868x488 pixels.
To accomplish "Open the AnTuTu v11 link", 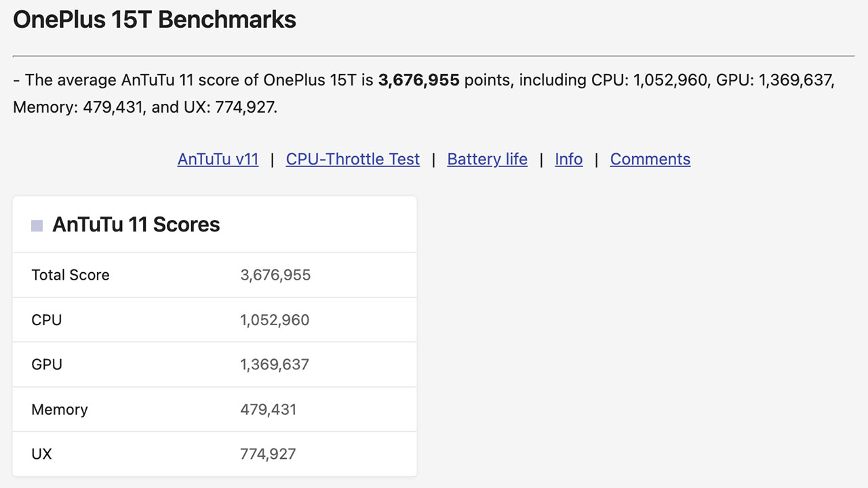I will click(218, 159).
